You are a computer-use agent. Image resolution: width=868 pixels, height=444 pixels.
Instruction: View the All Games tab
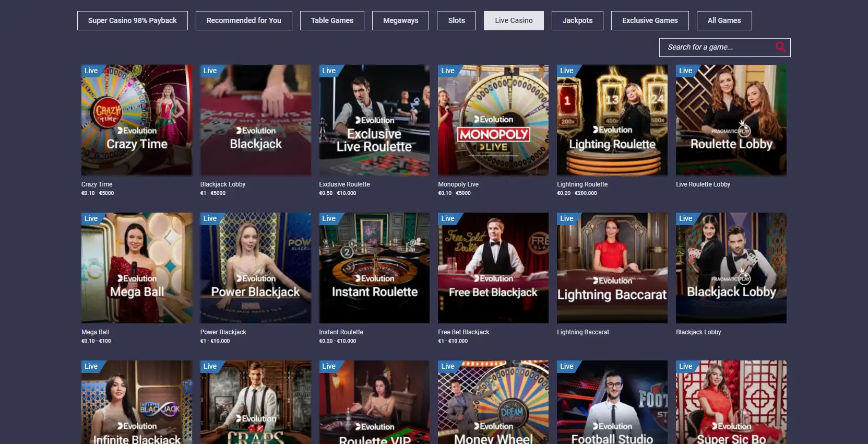tap(724, 20)
